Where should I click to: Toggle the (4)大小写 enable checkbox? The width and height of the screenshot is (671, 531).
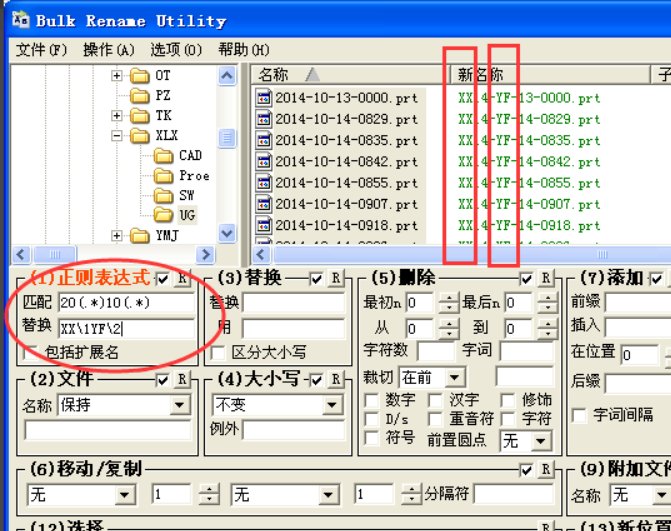[316, 380]
